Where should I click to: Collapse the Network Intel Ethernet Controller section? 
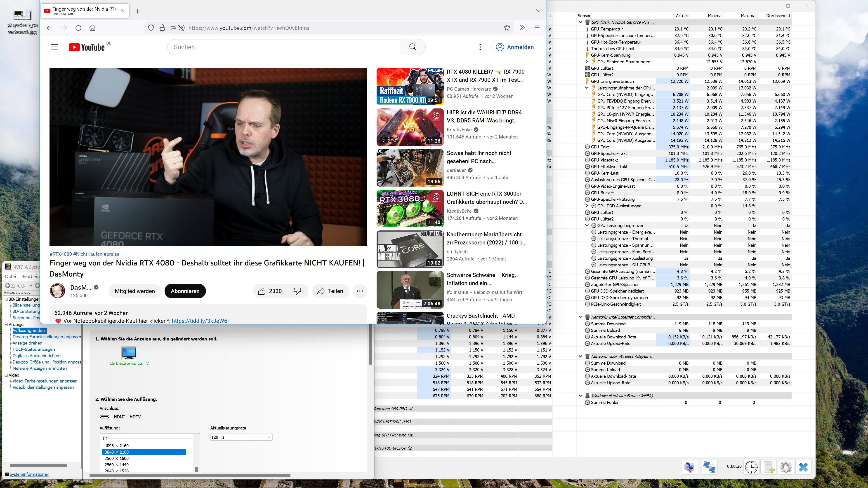pyautogui.click(x=580, y=317)
